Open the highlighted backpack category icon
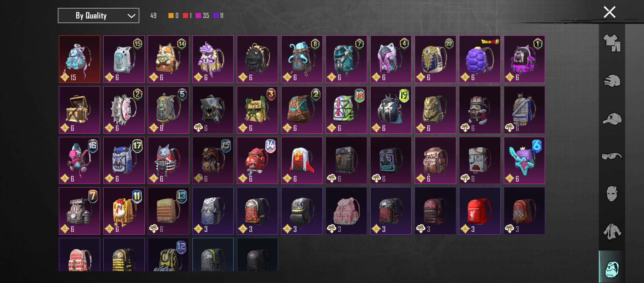The image size is (644, 283). 612,268
